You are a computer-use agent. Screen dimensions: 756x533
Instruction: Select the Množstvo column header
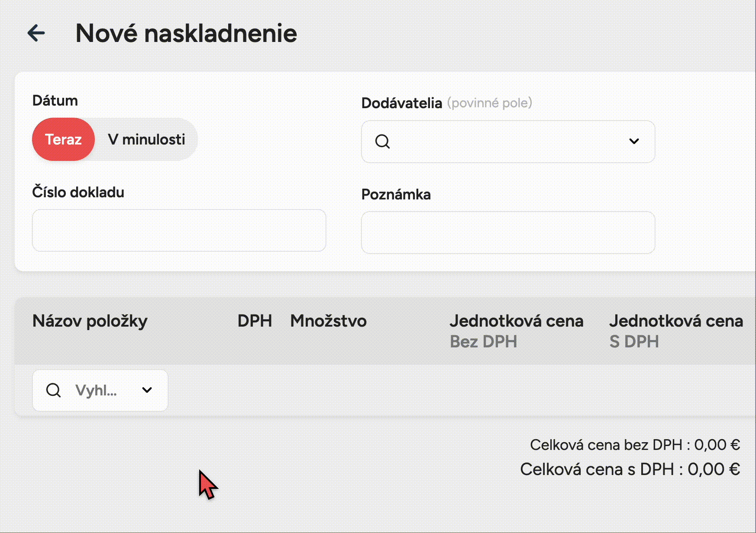click(328, 321)
